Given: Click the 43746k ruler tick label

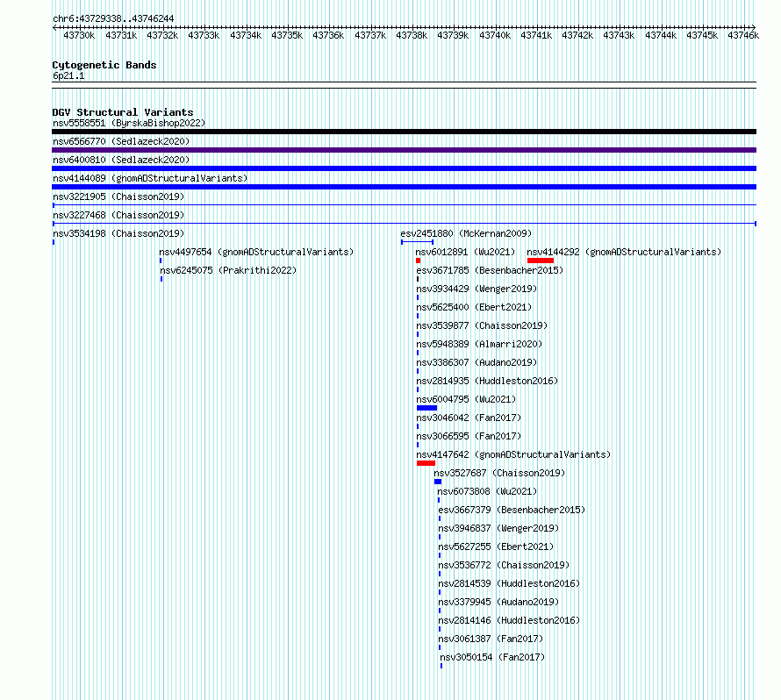Looking at the screenshot, I should 743,35.
